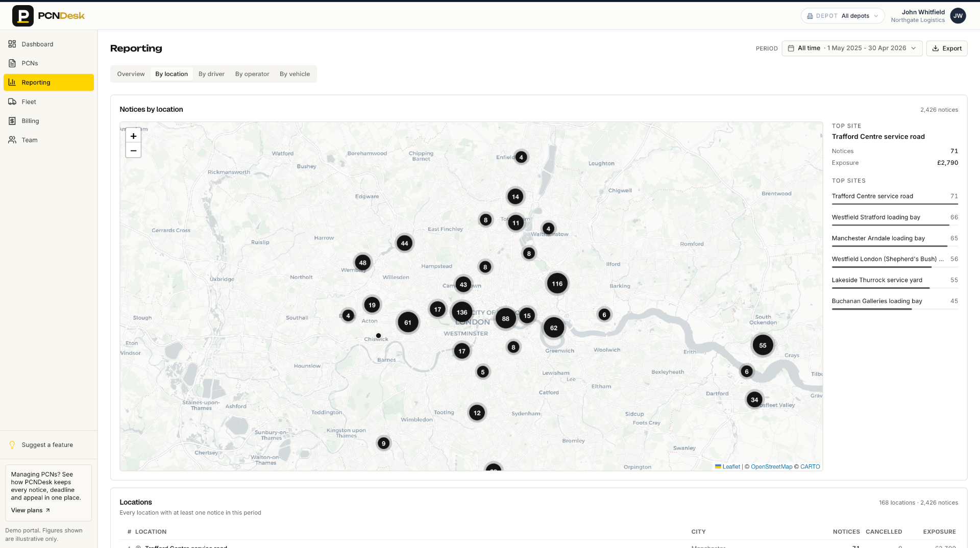The height and width of the screenshot is (548, 980).
Task: Click the PCNDesk logo icon
Action: [22, 16]
